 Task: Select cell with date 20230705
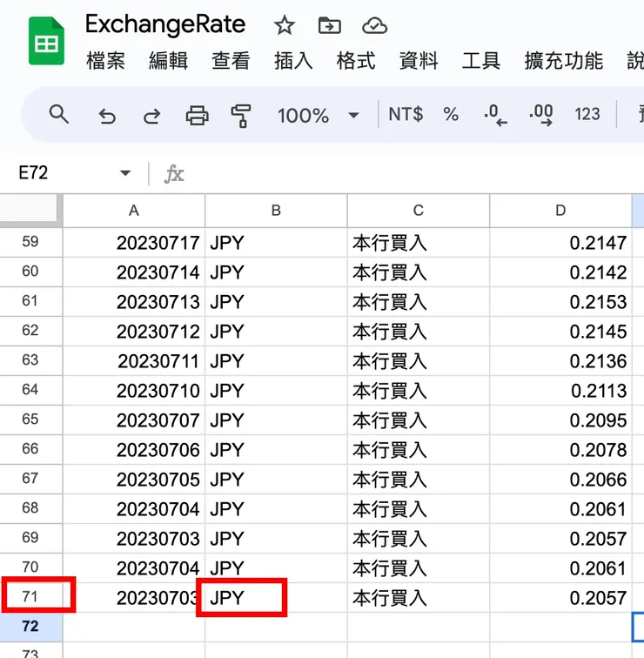click(134, 480)
